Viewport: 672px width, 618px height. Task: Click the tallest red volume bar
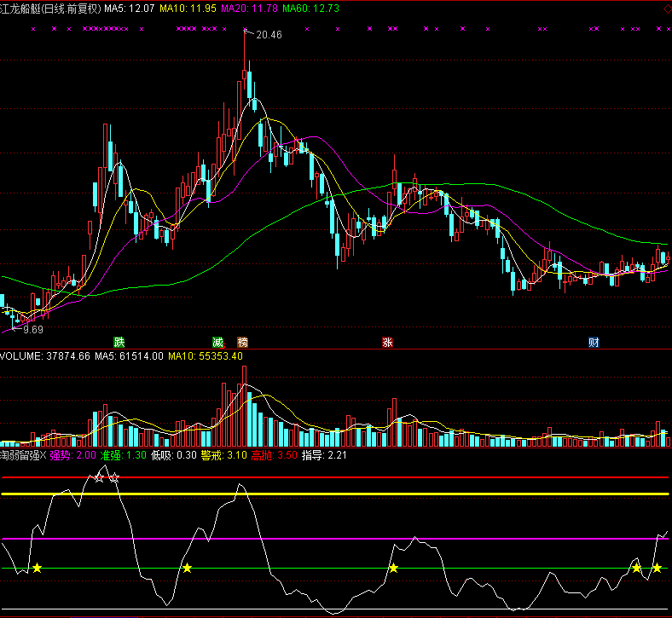click(x=244, y=407)
